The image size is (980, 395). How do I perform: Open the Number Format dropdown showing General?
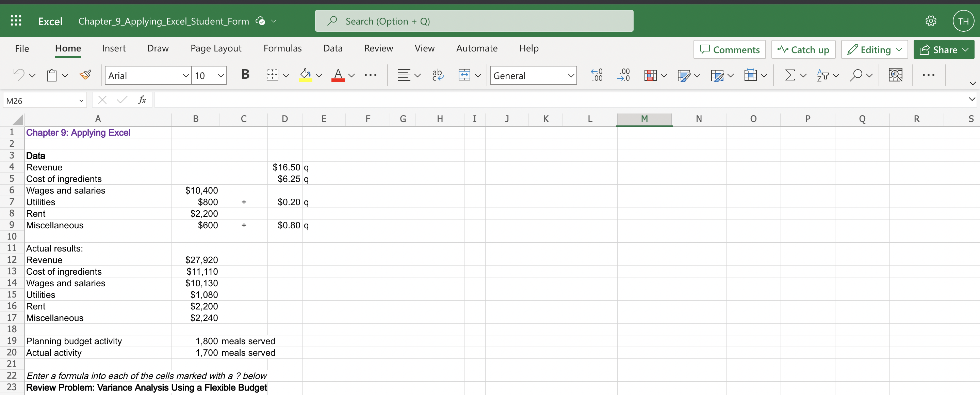point(533,75)
